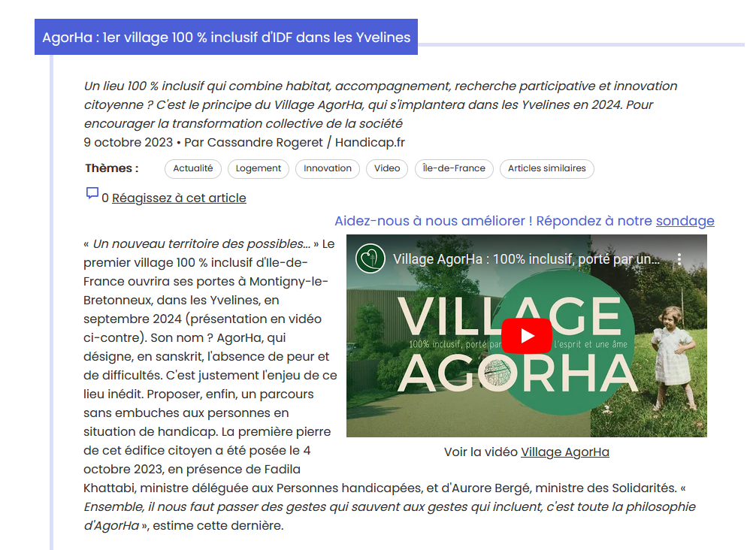756x550 pixels.
Task: Select the 'Île-de-France' theme tag
Action: pyautogui.click(x=454, y=169)
